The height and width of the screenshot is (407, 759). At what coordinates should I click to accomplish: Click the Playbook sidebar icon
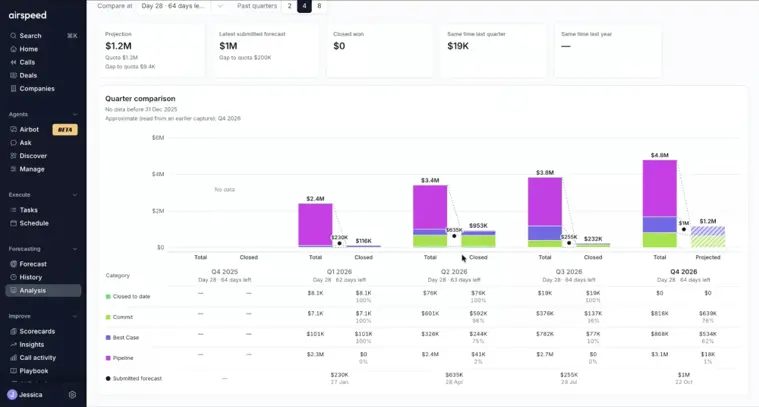tap(13, 371)
